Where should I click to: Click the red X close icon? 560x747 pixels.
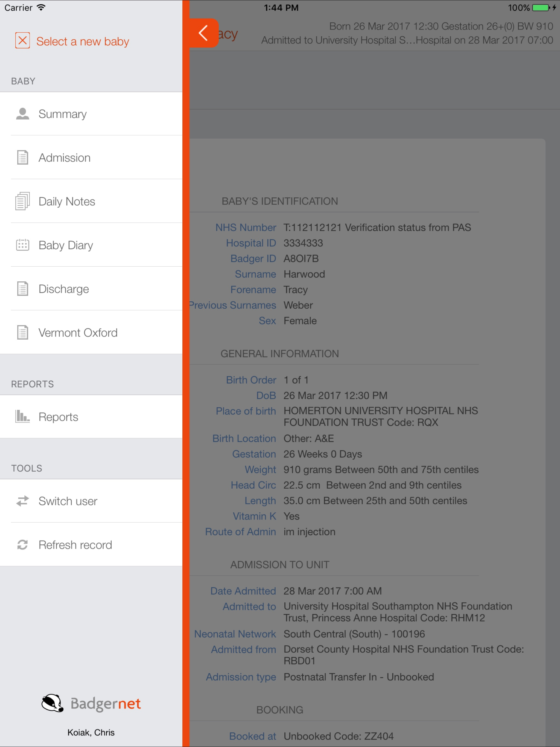click(22, 40)
